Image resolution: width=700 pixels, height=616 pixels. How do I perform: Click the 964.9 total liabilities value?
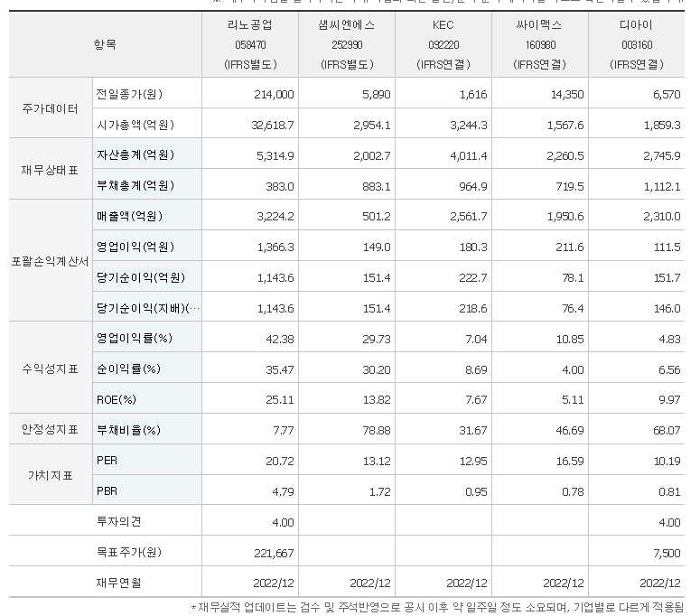(x=473, y=187)
